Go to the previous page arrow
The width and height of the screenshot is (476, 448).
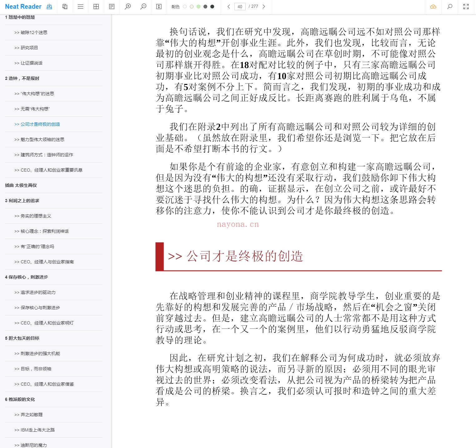(x=229, y=7)
